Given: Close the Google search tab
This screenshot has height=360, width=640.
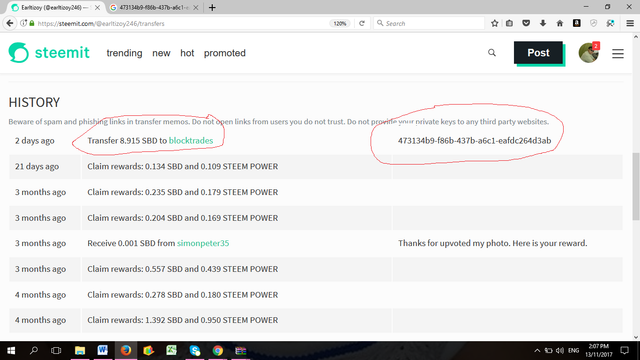Looking at the screenshot, I should 196,7.
